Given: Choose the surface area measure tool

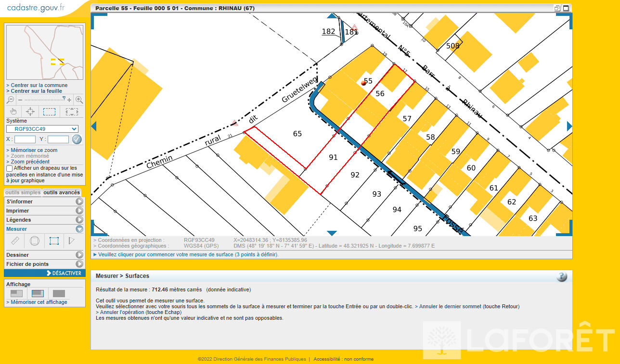Looking at the screenshot, I should point(54,240).
